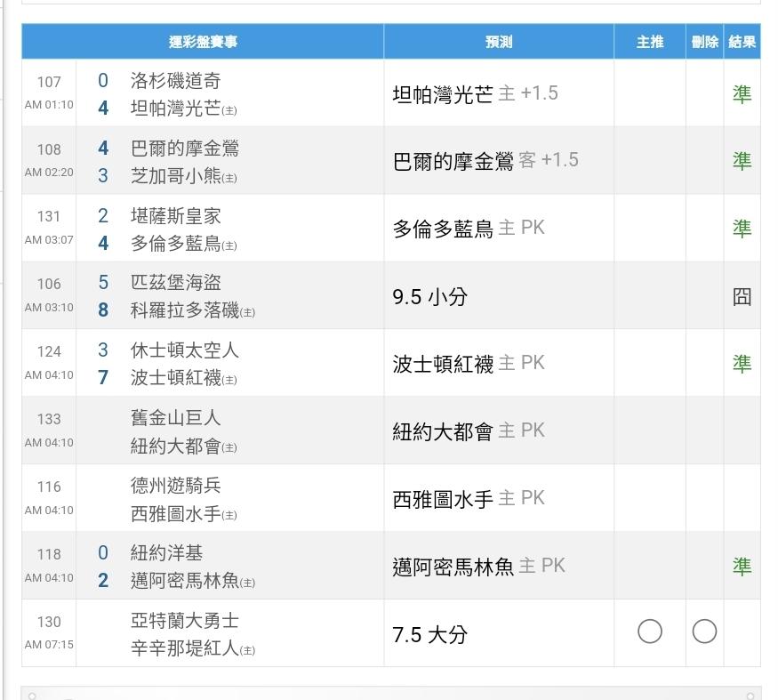Click prediction 多倫多藍鳥 主 PK
The width and height of the screenshot is (778, 700).
point(469,229)
